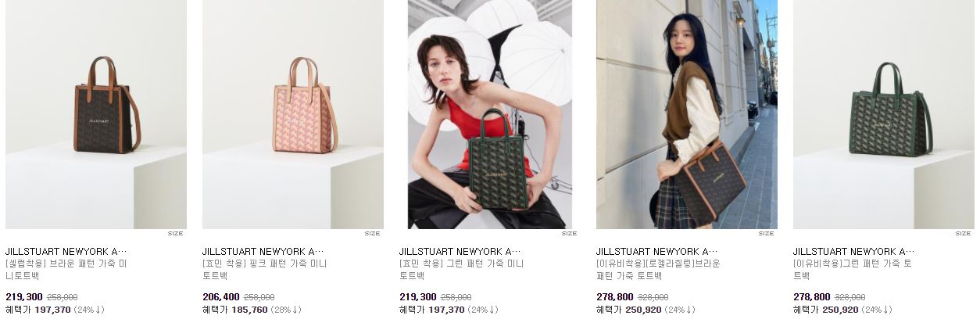This screenshot has height=330, width=980.
Task: View the street photo with brown tote bag
Action: click(x=687, y=114)
